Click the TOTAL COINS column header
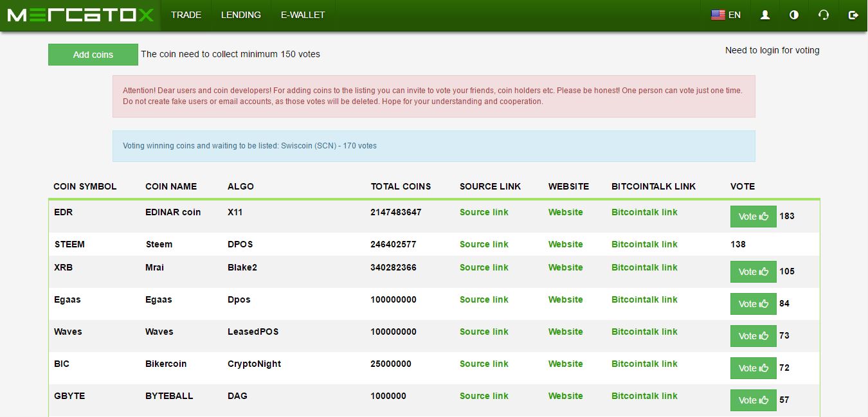This screenshot has width=868, height=417. [401, 186]
